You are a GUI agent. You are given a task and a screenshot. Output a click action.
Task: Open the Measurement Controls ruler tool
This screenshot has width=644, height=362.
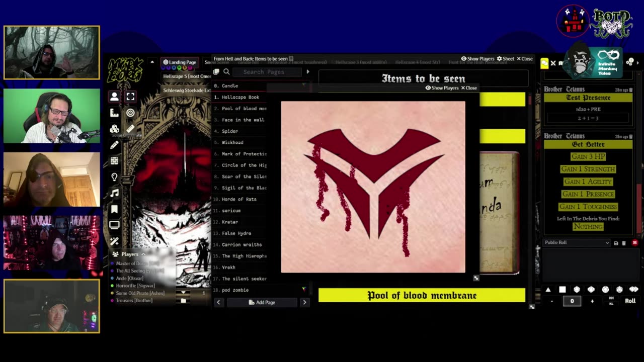click(x=114, y=113)
